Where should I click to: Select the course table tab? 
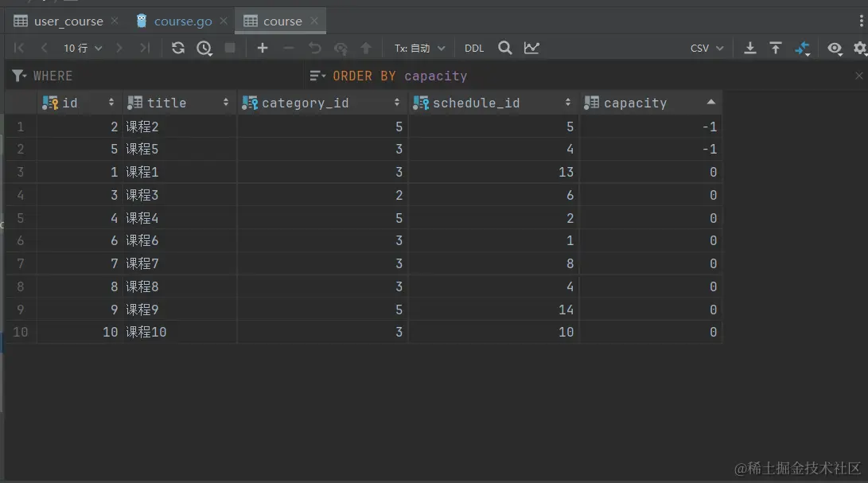[282, 21]
